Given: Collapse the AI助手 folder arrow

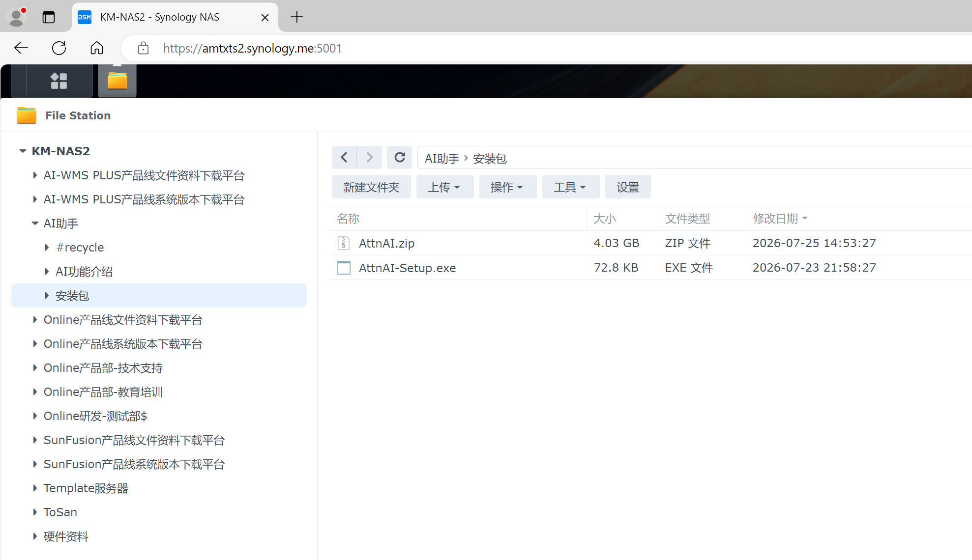Looking at the screenshot, I should pyautogui.click(x=35, y=223).
